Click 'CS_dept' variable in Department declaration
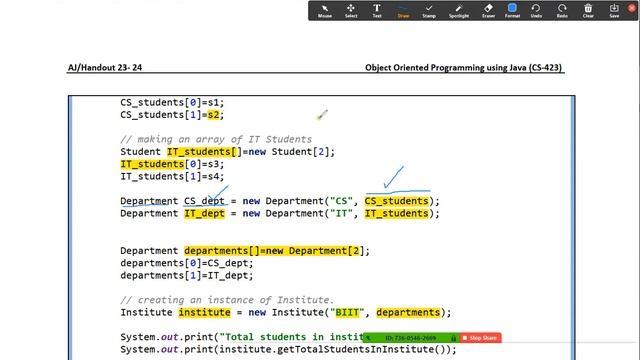Image resolution: width=640 pixels, height=360 pixels. click(x=204, y=201)
